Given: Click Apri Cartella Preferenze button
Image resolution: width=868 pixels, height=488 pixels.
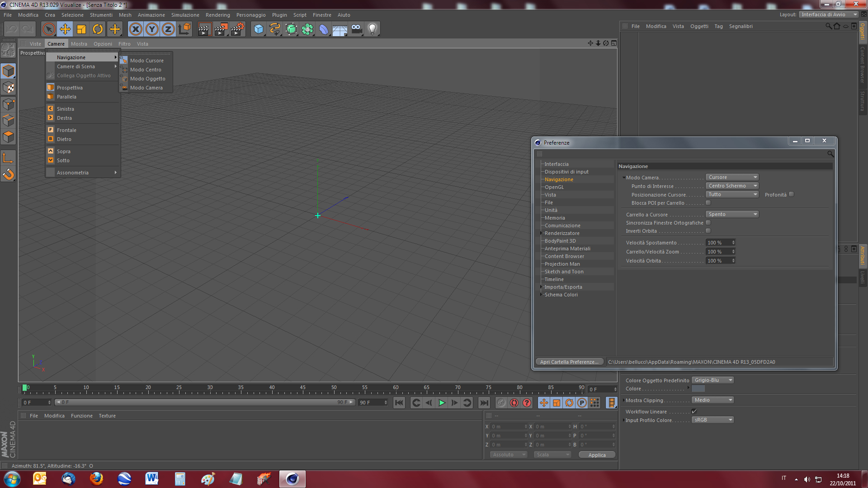Looking at the screenshot, I should 569,362.
